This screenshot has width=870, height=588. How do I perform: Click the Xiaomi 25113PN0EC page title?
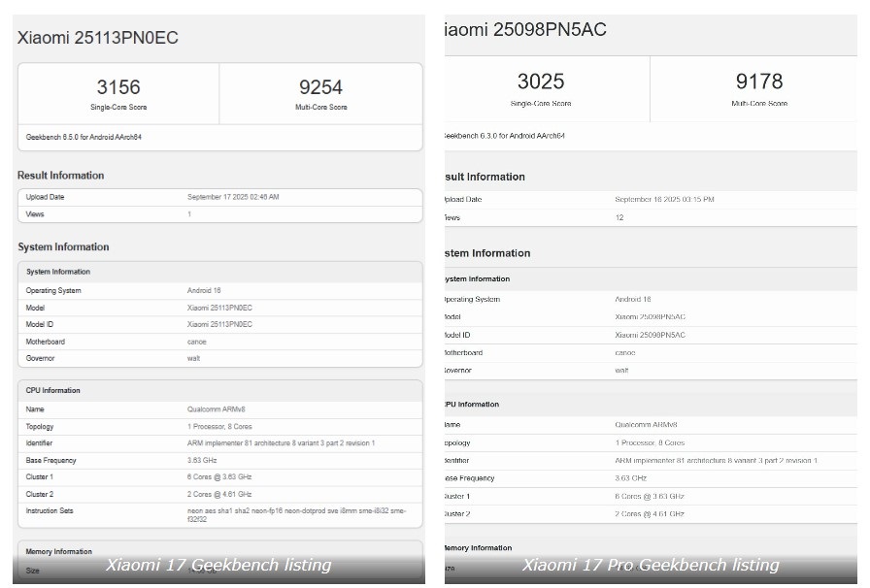98,38
